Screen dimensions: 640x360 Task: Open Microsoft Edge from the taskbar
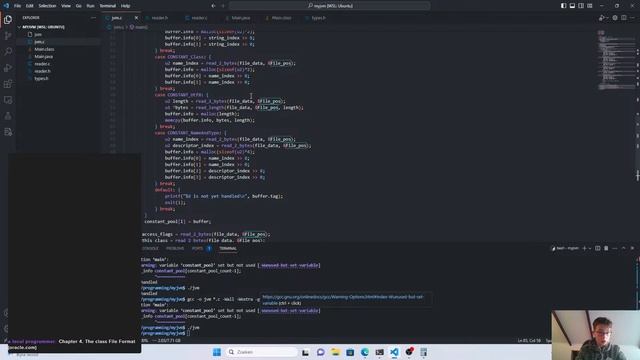coord(364,352)
